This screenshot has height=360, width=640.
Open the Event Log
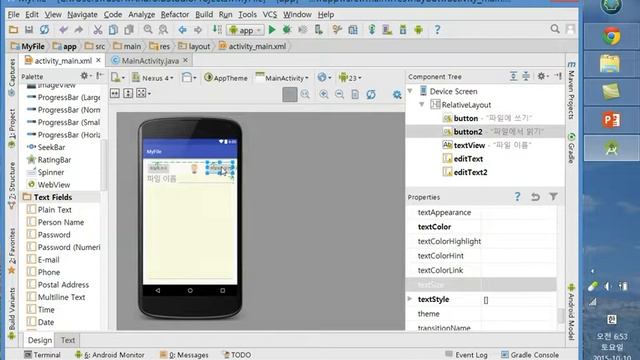466,355
